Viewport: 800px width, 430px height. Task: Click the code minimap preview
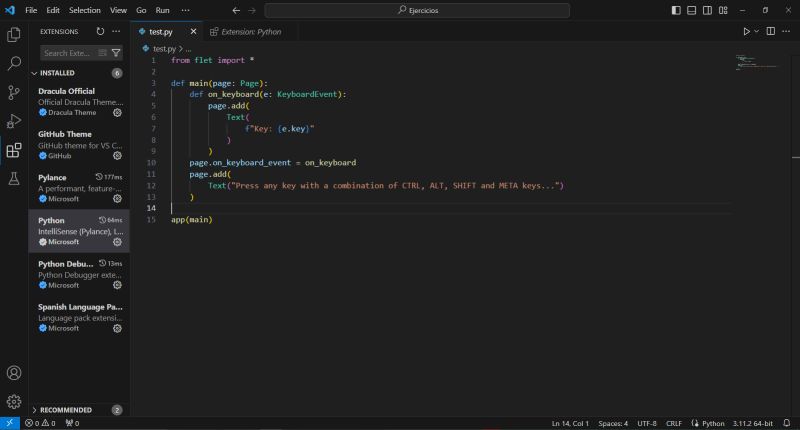tap(757, 62)
